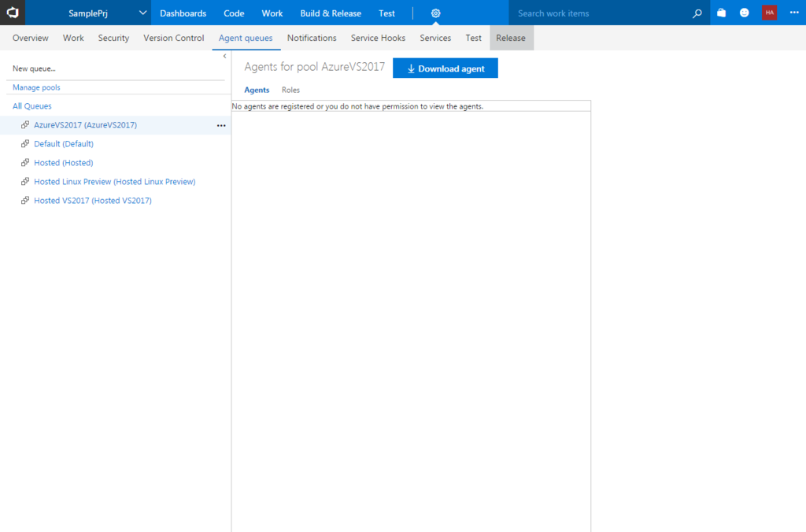806x532 pixels.
Task: Select the Agents sub-tab
Action: (257, 90)
